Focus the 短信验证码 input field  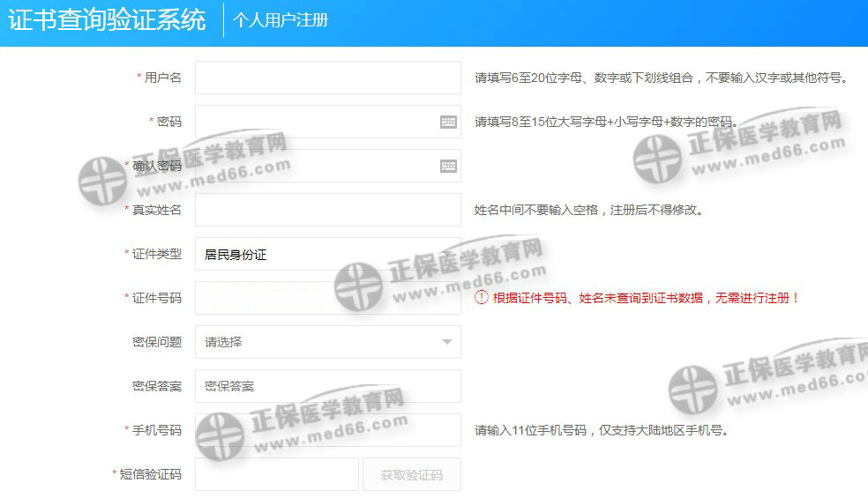(276, 474)
